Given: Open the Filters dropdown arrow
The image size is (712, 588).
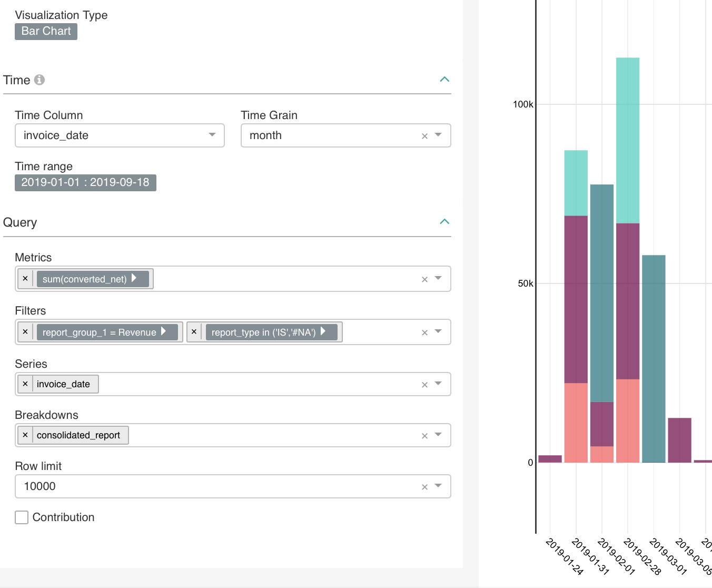Looking at the screenshot, I should tap(438, 331).
